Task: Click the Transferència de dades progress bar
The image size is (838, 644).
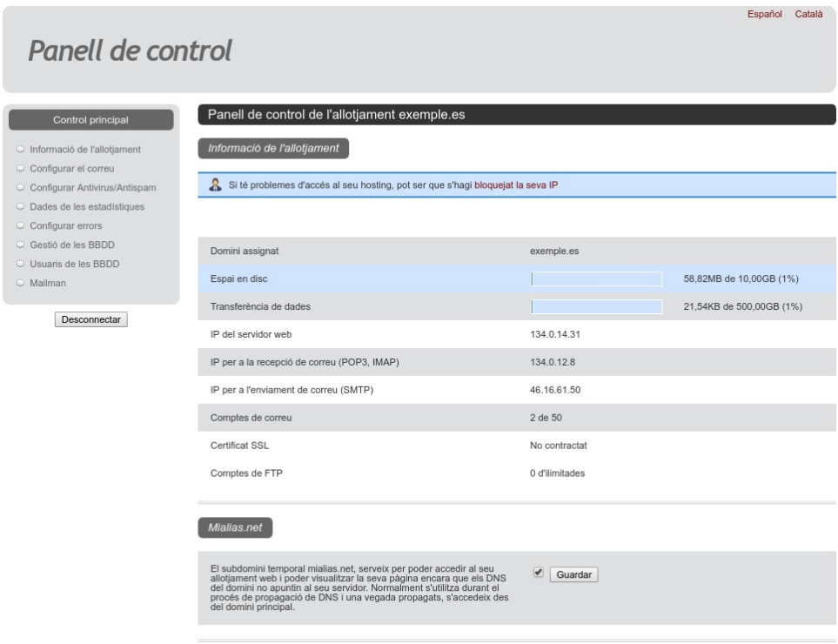Action: 596,306
